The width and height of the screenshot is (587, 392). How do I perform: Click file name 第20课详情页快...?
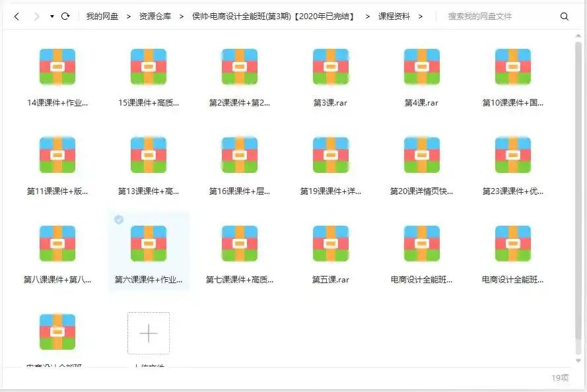(x=421, y=191)
